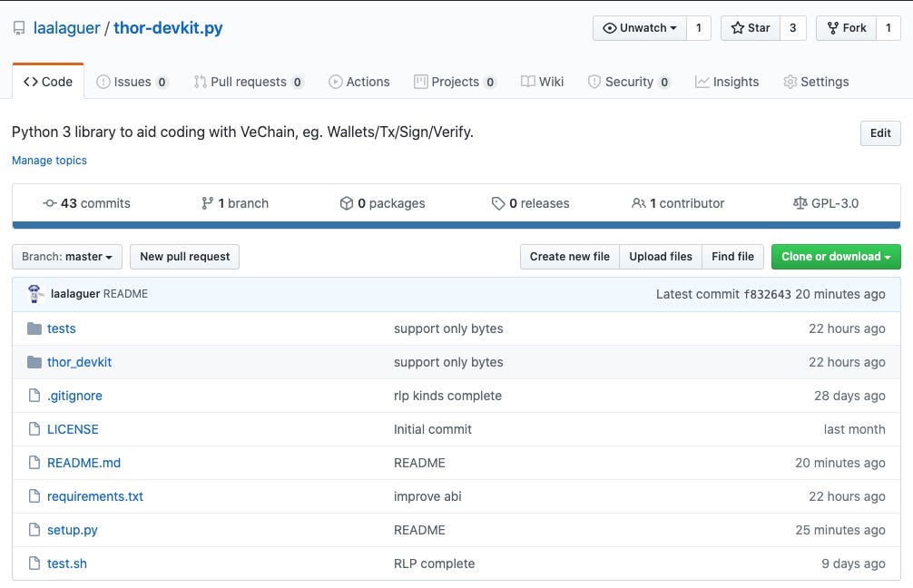
Task: Click the README.md file icon
Action: click(34, 463)
